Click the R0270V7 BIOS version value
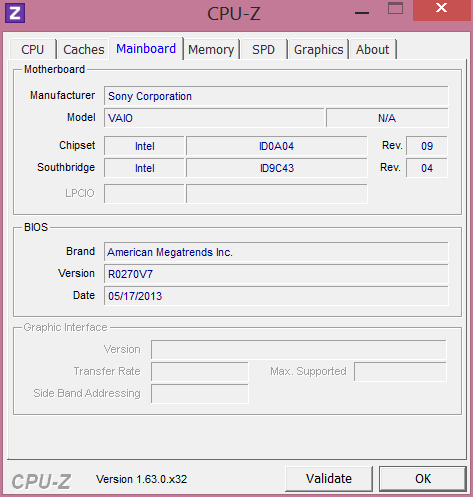The height and width of the screenshot is (497, 473). tap(276, 274)
